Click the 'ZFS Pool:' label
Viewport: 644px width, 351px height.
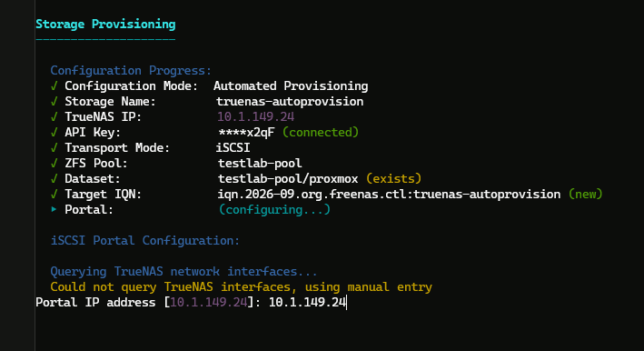pos(96,164)
